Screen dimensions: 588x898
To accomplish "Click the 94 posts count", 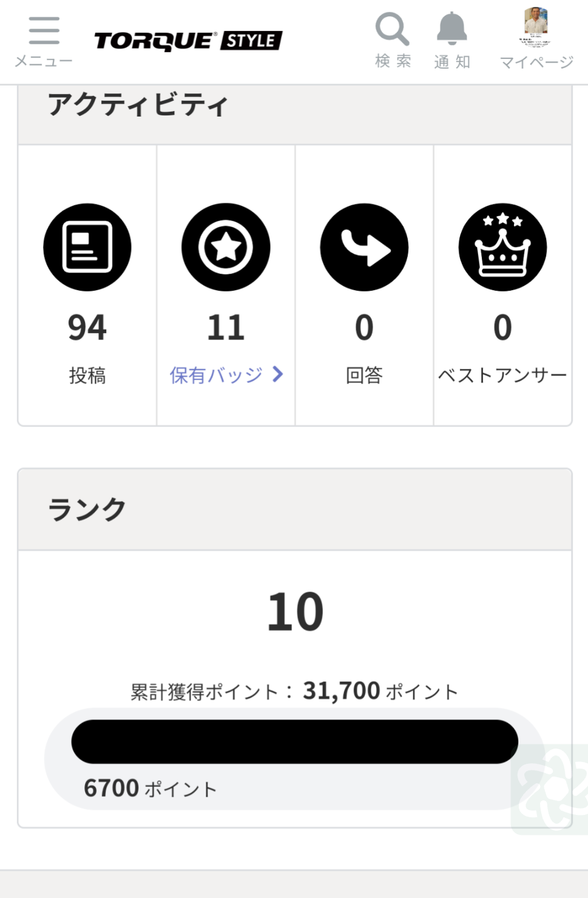I will click(87, 328).
